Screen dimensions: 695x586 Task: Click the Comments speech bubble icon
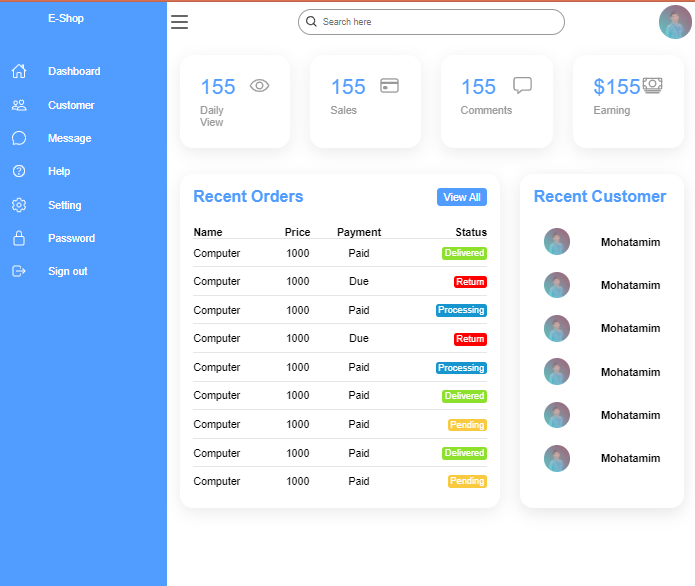522,85
